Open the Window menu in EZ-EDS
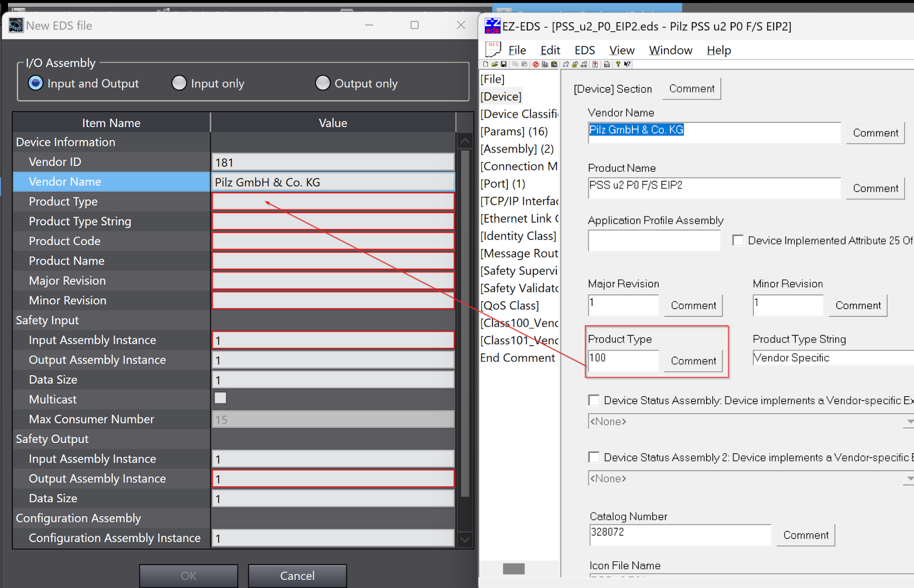The width and height of the screenshot is (914, 588). point(671,50)
